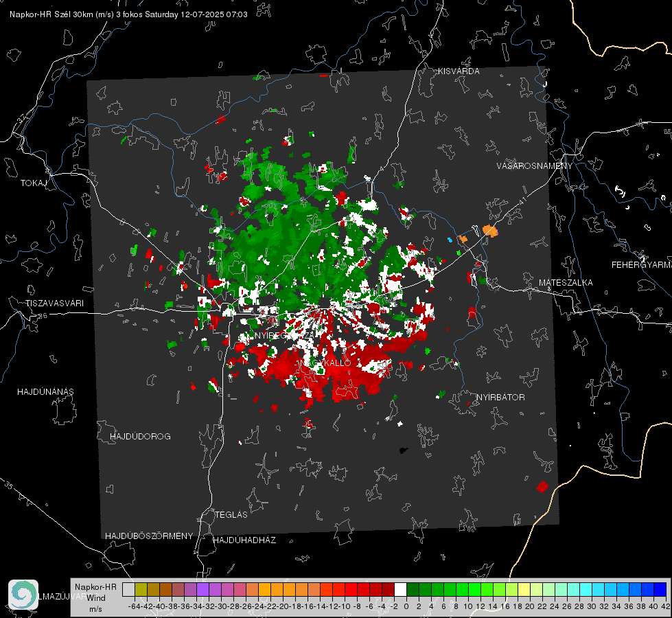Click the 30 legend value
Viewport: 672px width, 618px height.
(592, 606)
